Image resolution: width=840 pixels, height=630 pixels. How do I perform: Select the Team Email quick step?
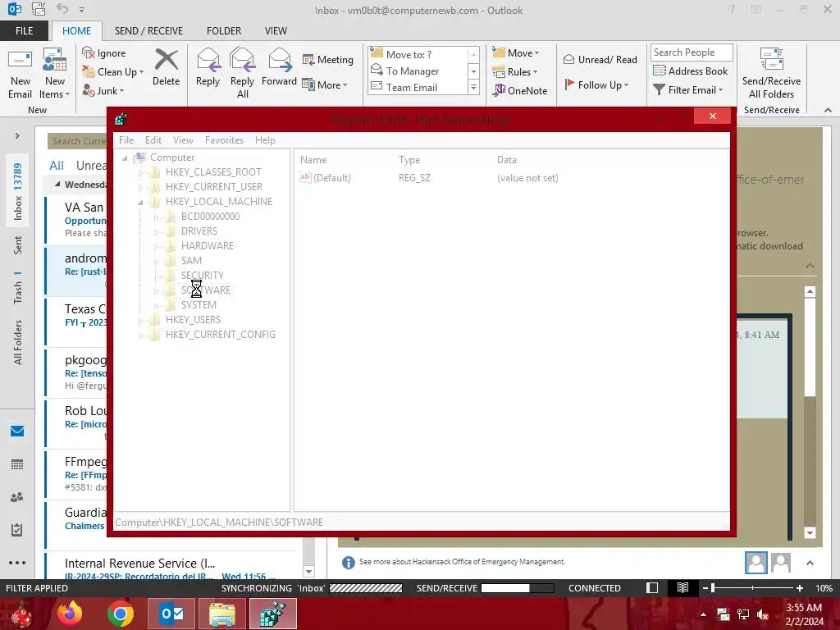[418, 87]
